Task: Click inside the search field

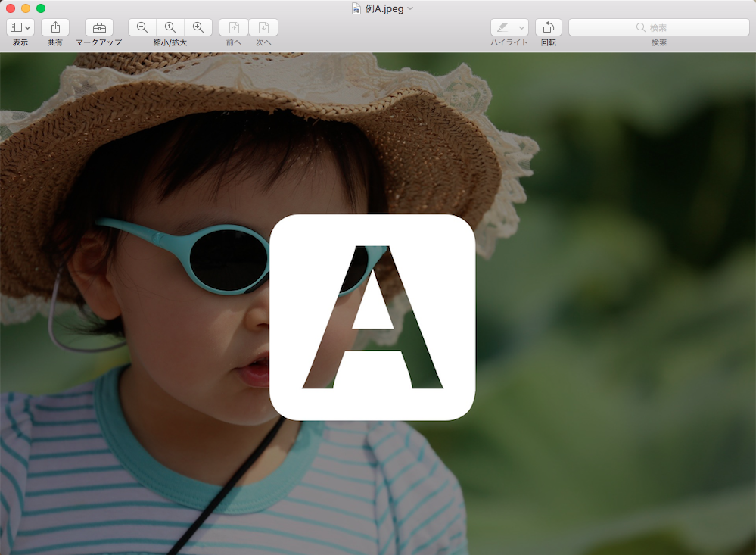Action: 658,27
